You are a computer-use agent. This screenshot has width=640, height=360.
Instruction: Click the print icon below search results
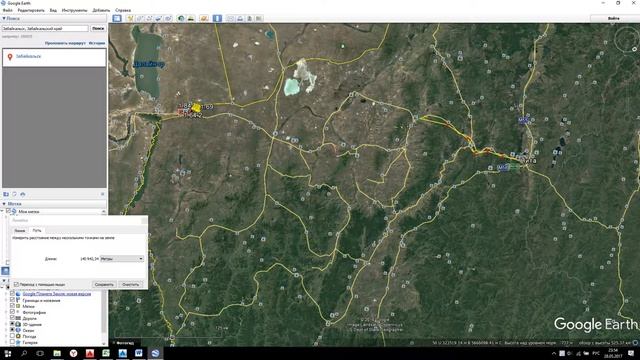click(22, 194)
